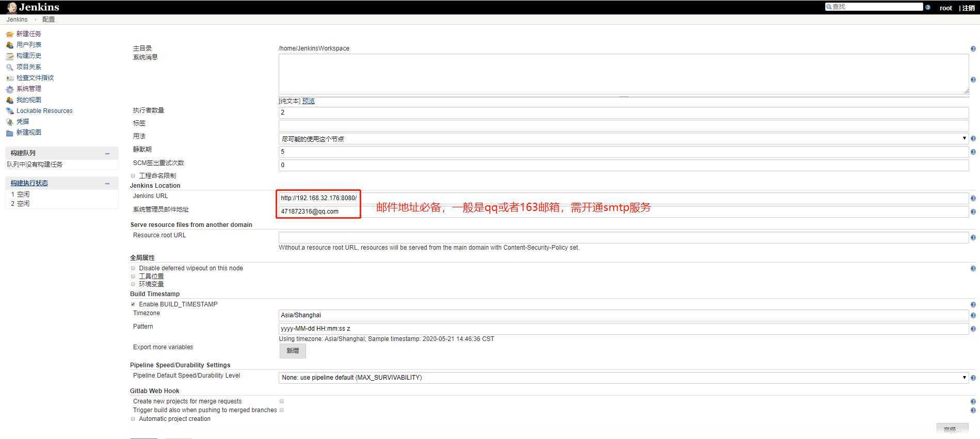Toggle 工具位置 checkbox

(x=133, y=277)
